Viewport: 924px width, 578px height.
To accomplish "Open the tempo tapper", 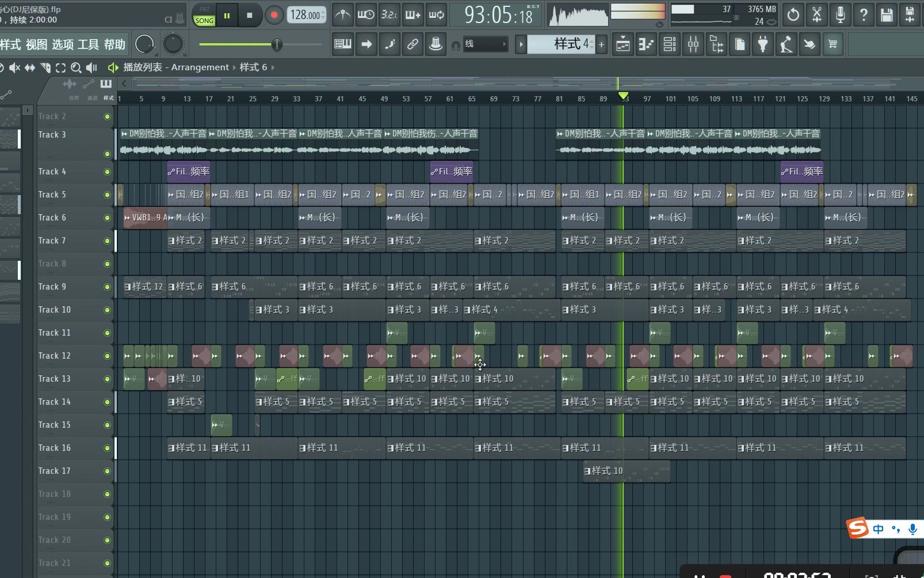I will [x=786, y=44].
